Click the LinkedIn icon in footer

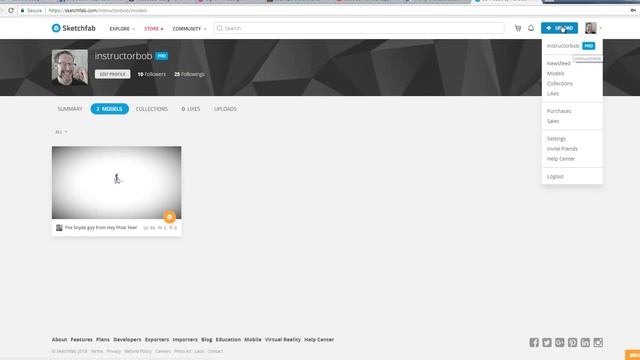[x=585, y=342]
